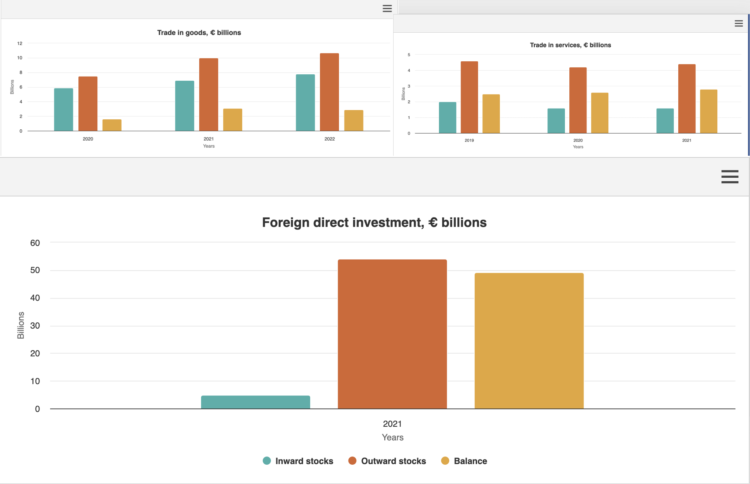Open the Trade in goods chart menu
Image resolution: width=750 pixels, height=484 pixels.
(387, 8)
